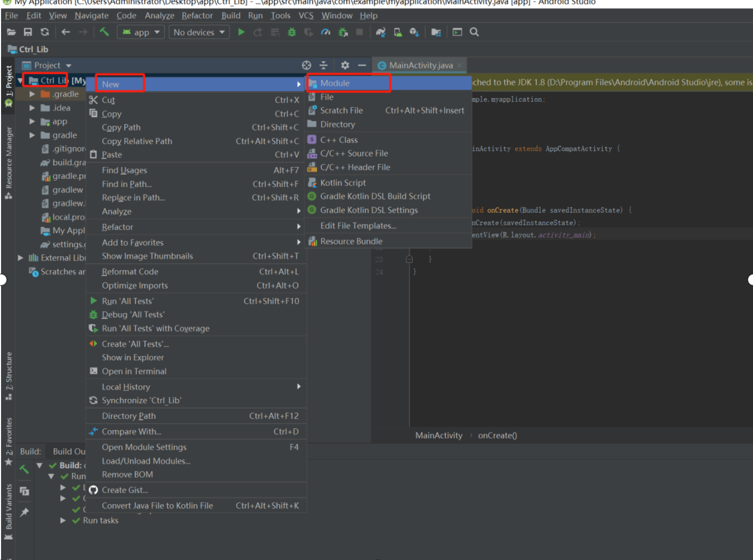Open the Structure side tab
Image resolution: width=753 pixels, height=560 pixels.
[x=8, y=375]
